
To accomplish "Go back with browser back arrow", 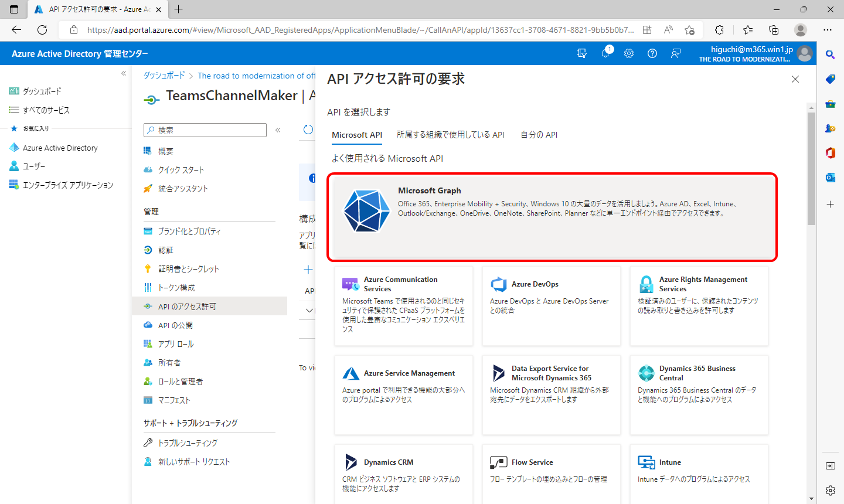I will pos(16,30).
